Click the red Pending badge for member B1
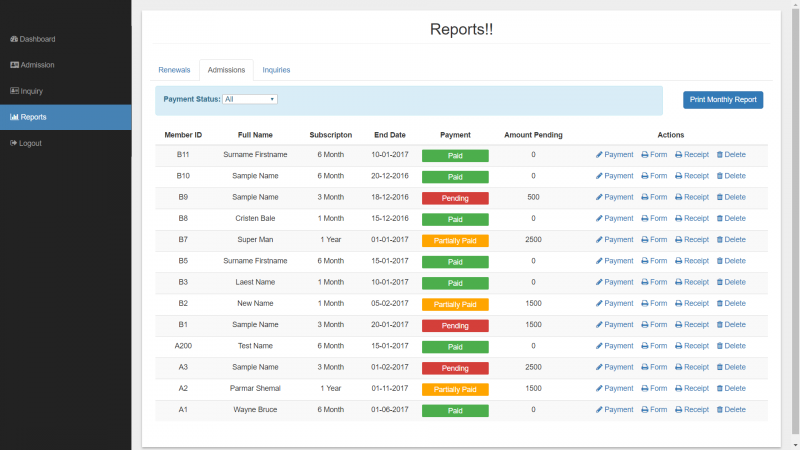Viewport: 800px width, 450px height. coord(455,325)
